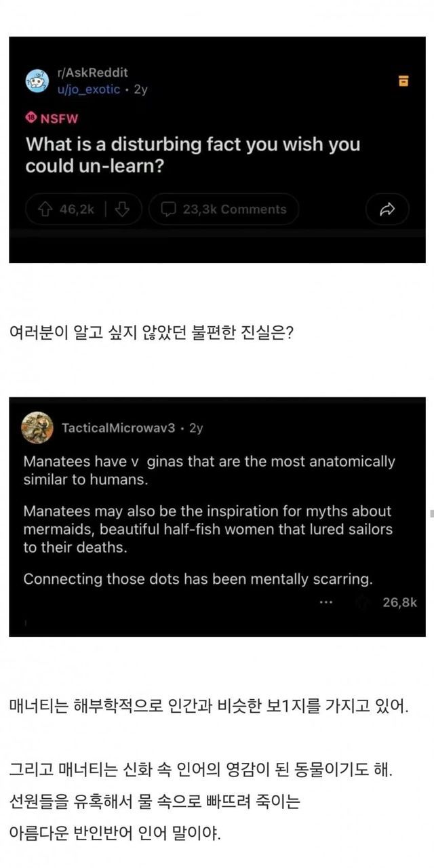Screen dimensions: 434x868
Task: Open the 23,3k Comments button
Action: click(224, 210)
